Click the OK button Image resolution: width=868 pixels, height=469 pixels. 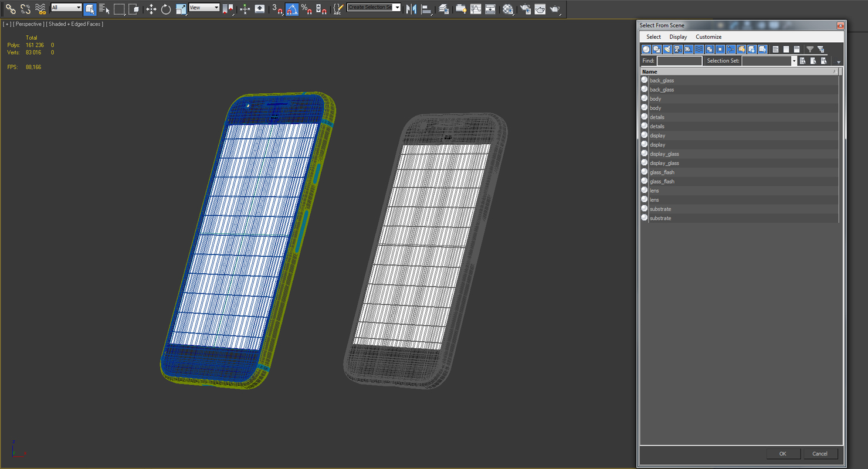point(782,453)
